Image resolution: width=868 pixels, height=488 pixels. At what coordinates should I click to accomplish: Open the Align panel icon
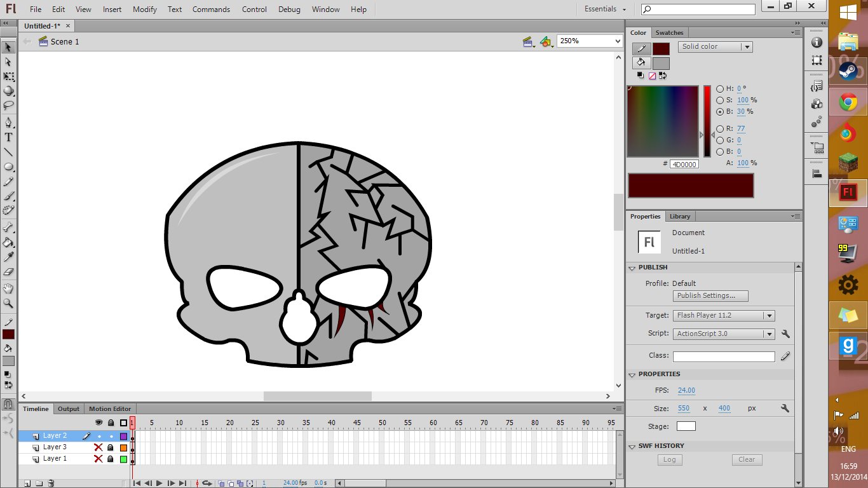coord(817,172)
